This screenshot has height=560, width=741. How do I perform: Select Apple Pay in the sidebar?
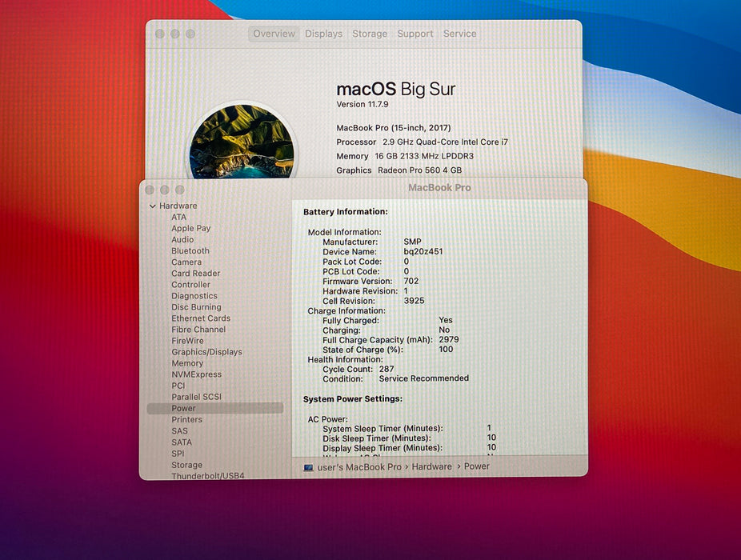pyautogui.click(x=191, y=228)
